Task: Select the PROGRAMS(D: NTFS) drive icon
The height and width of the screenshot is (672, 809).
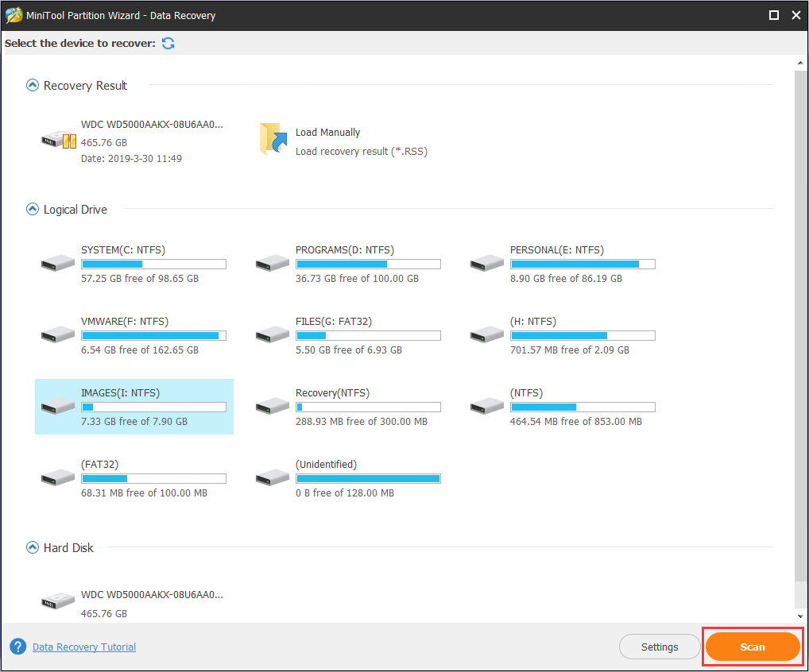Action: 273,262
